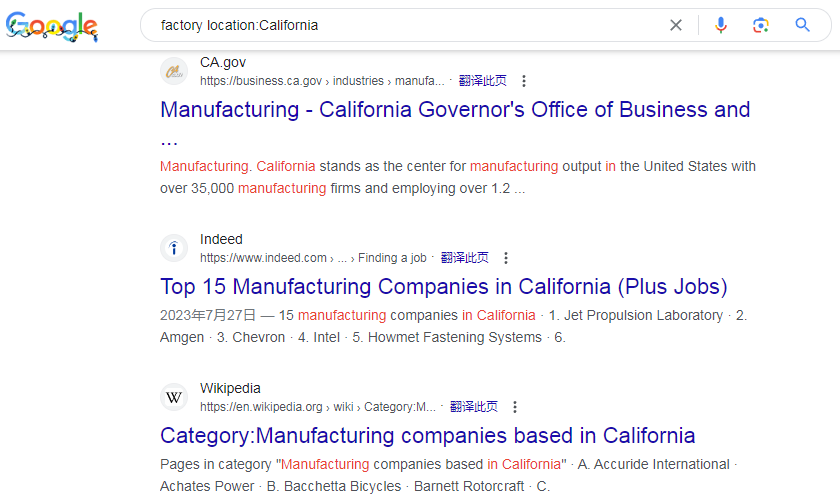Click the Indeed site favicon
840x497 pixels.
click(x=174, y=248)
